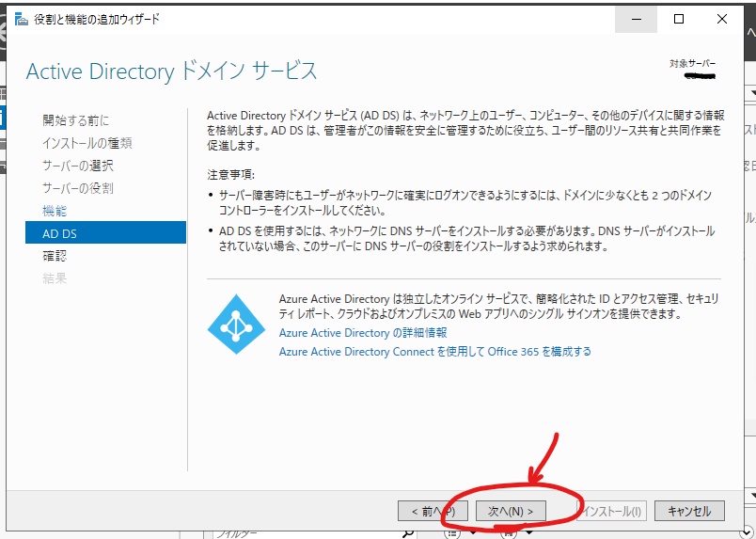Select the highlighted AD DS step
Viewport: 756px width, 539px height.
pyautogui.click(x=105, y=232)
